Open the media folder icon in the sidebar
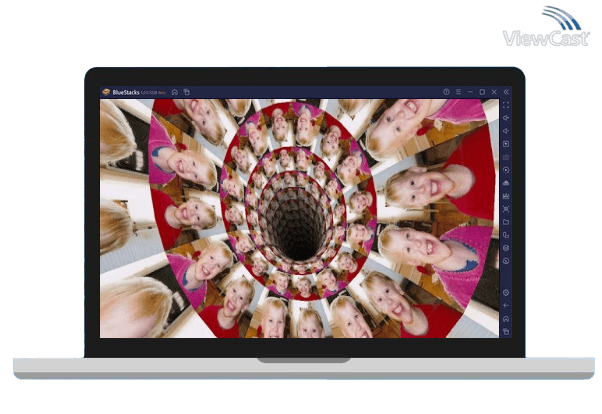602x414 pixels. coord(506,222)
